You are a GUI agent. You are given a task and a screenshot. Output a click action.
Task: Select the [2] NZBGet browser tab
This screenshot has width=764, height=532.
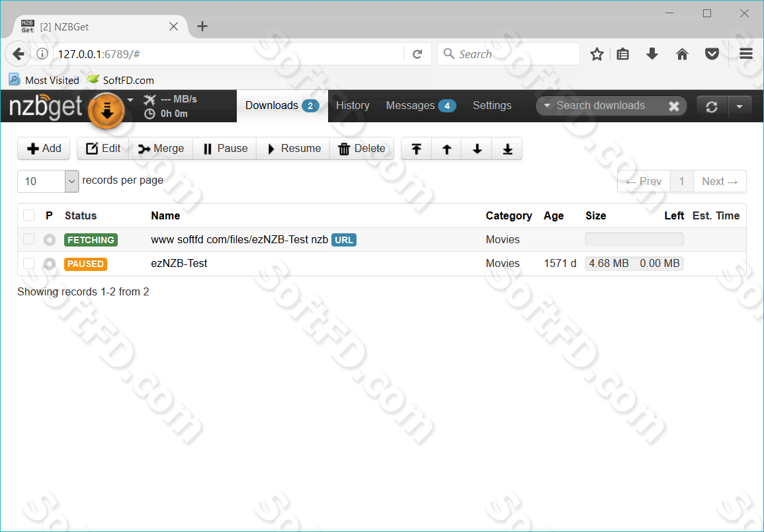pos(100,27)
